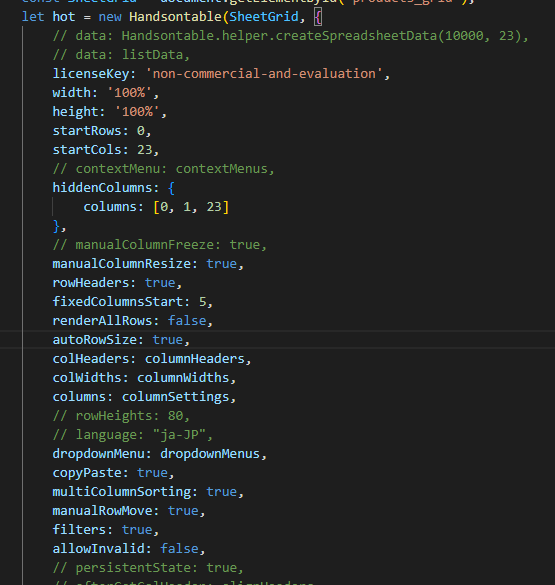This screenshot has height=585, width=555.
Task: Click the false value of renderAllRows
Action: (x=187, y=320)
